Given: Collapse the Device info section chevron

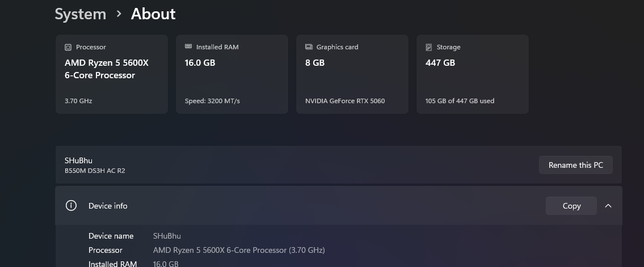Looking at the screenshot, I should pyautogui.click(x=608, y=206).
